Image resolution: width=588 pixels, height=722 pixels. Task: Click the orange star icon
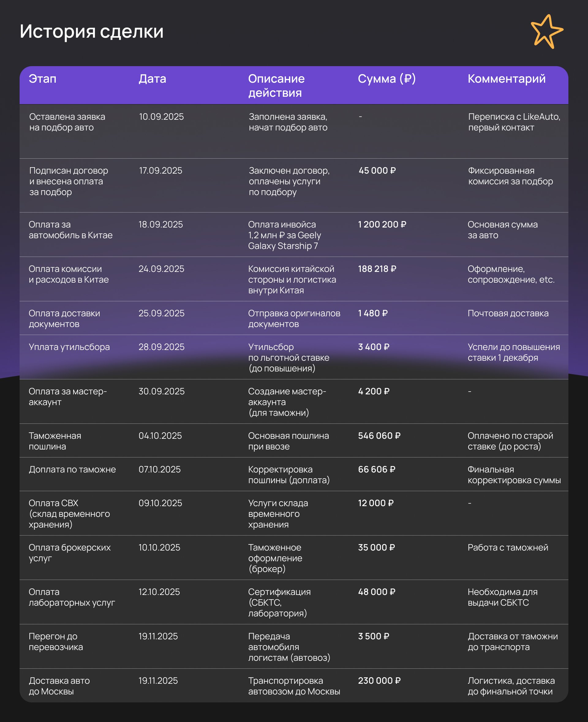coord(546,32)
